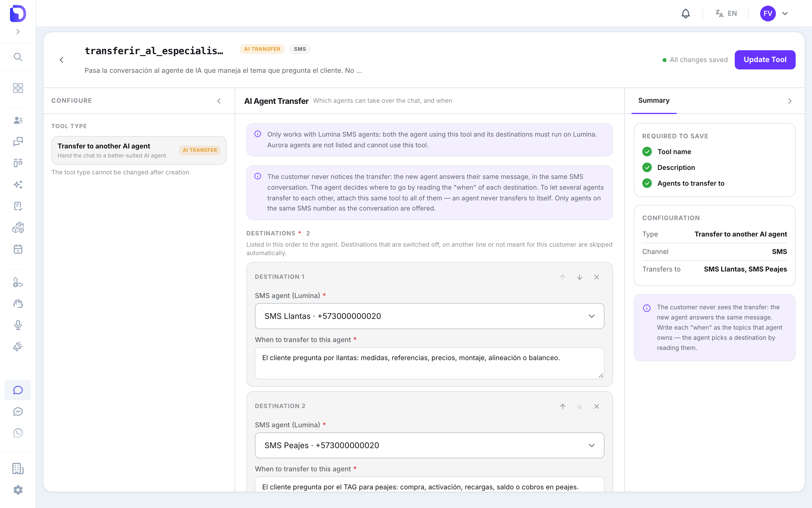The height and width of the screenshot is (508, 812).
Task: Collapse the Summary panel
Action: (790, 101)
